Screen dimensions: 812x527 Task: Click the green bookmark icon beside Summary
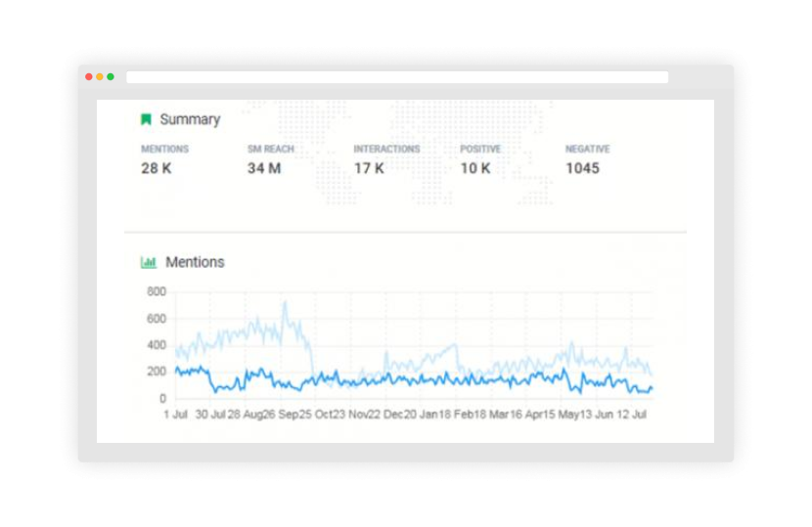click(x=147, y=119)
